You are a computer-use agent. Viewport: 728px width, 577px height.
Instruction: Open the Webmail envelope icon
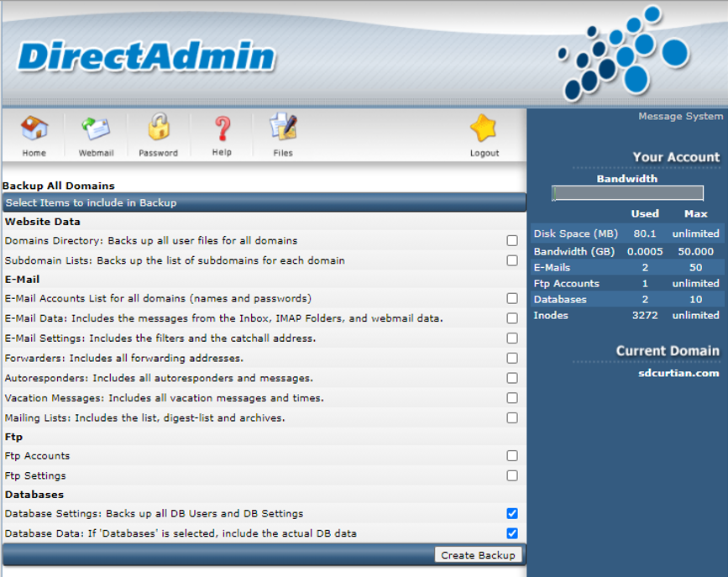coord(96,129)
